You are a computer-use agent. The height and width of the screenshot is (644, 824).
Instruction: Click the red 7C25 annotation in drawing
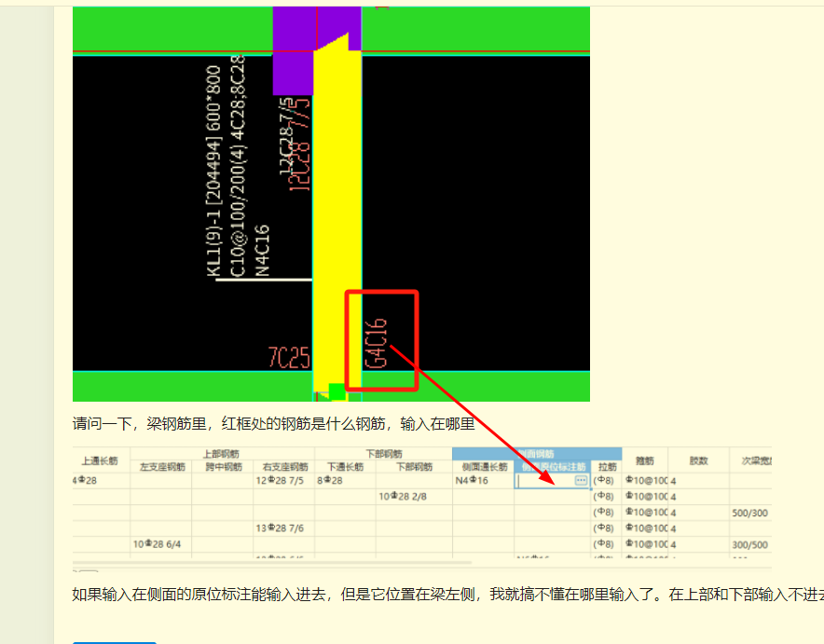coord(289,358)
